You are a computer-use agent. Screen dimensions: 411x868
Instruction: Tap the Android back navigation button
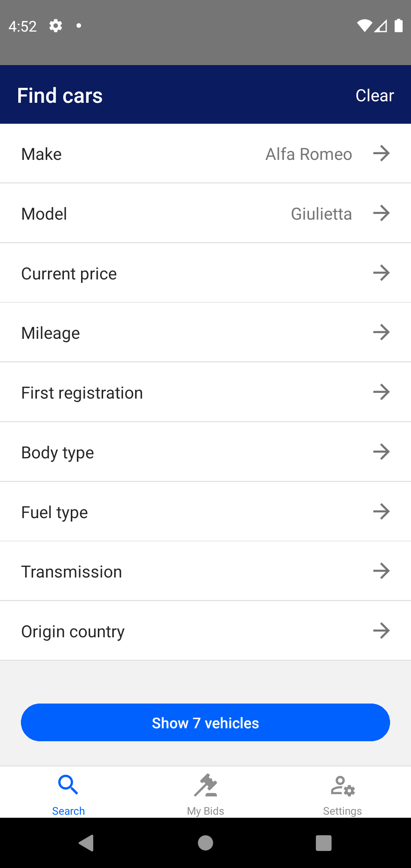(x=86, y=843)
